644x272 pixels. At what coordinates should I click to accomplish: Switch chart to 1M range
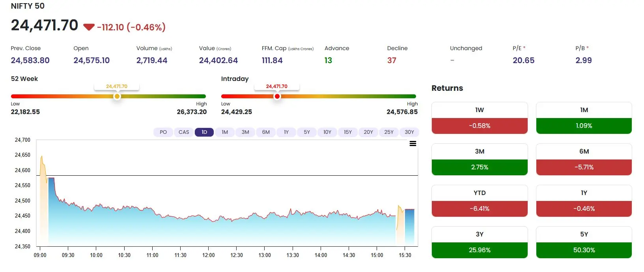point(225,132)
